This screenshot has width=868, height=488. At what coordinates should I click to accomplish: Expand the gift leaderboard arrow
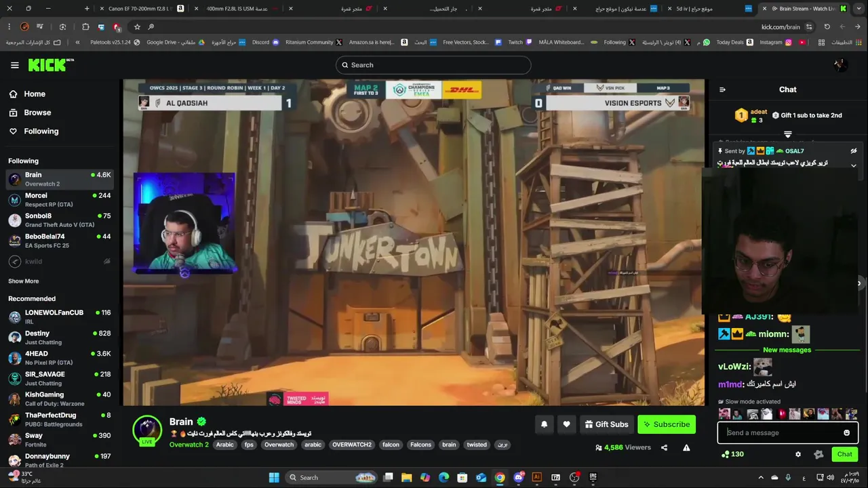pos(788,135)
